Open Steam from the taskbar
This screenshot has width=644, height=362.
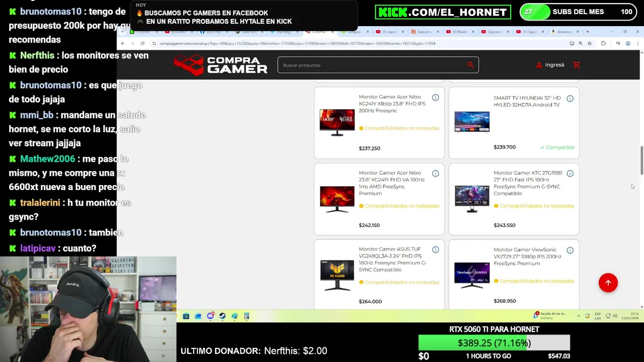[x=222, y=316]
